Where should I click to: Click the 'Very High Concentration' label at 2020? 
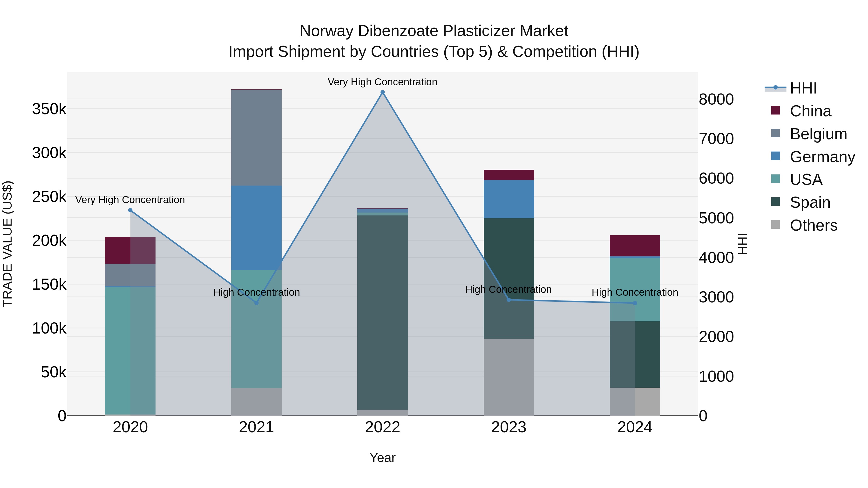(130, 200)
